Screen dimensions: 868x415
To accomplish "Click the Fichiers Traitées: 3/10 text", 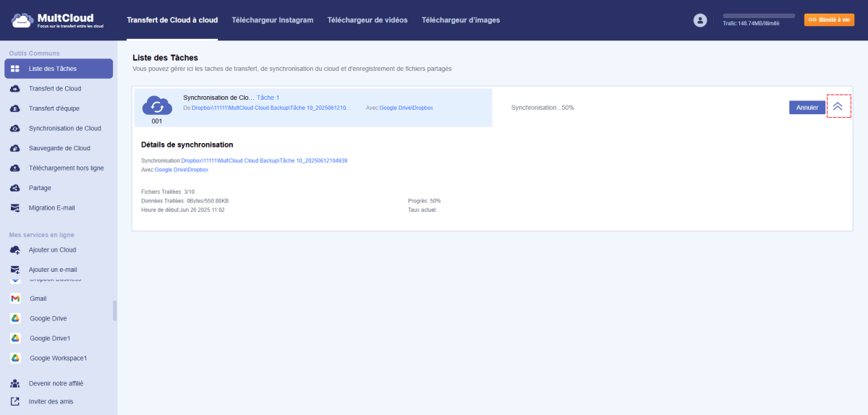I will [x=169, y=192].
